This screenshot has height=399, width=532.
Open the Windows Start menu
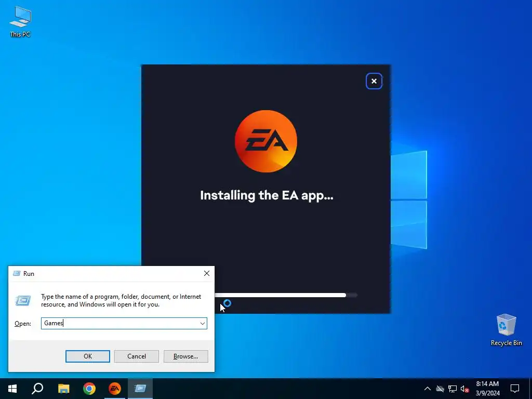12,389
